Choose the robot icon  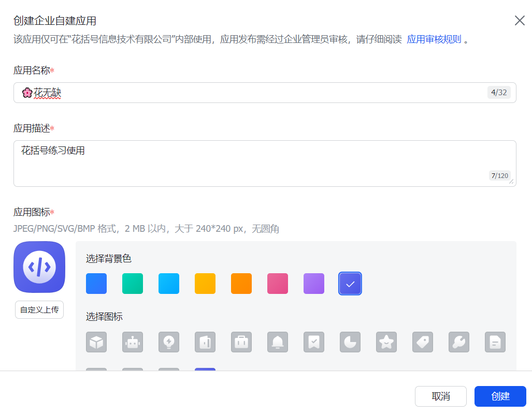[133, 342]
